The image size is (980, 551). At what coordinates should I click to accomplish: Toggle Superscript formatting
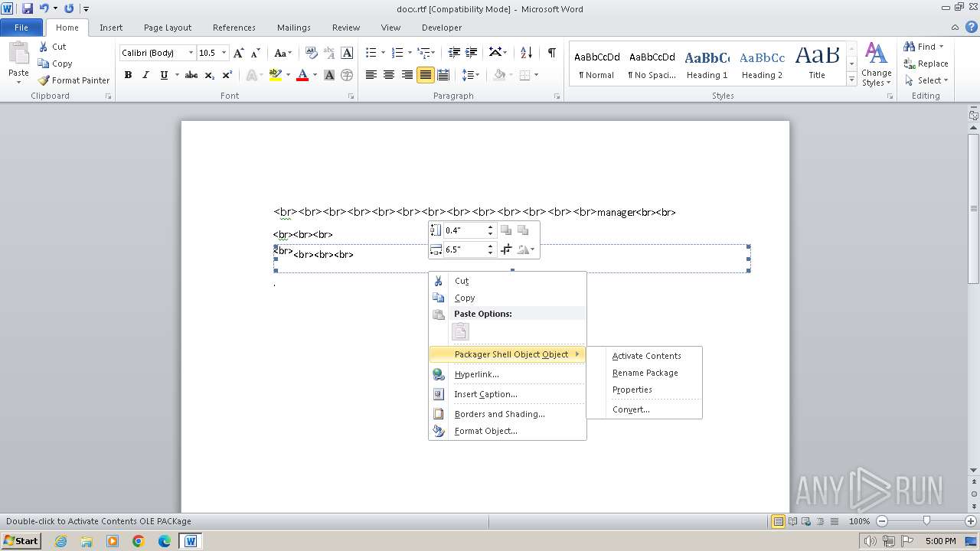[227, 75]
